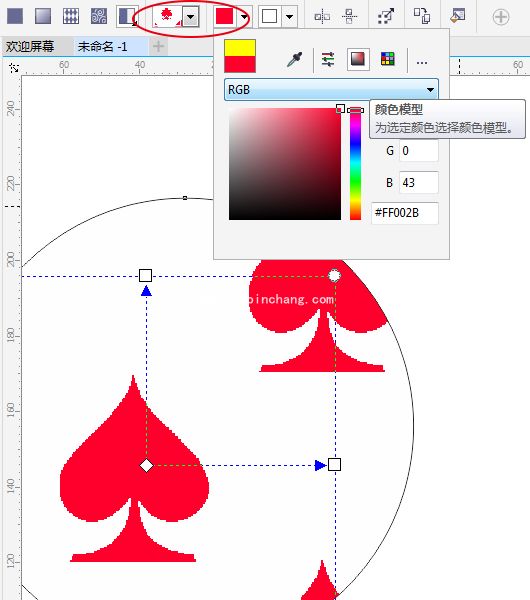The width and height of the screenshot is (530, 600).
Task: Show the color viewer in the popup
Action: (x=358, y=59)
